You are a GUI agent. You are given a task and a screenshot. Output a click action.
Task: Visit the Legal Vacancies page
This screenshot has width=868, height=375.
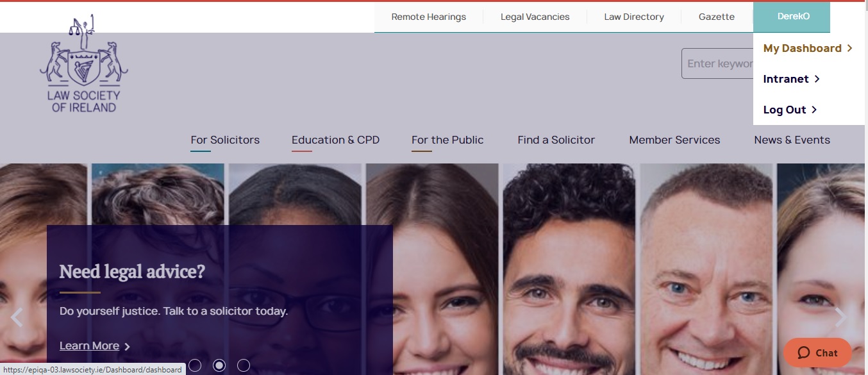(535, 17)
